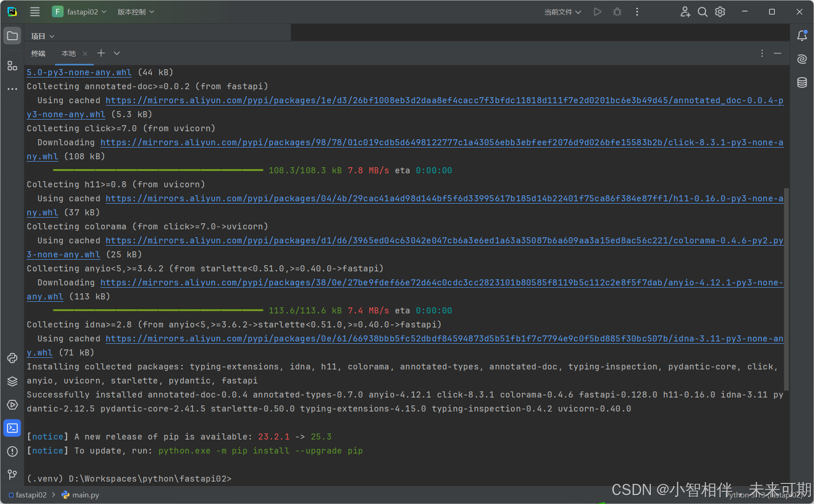This screenshot has height=504, width=814.
Task: Hide the terminal tool window
Action: point(778,53)
